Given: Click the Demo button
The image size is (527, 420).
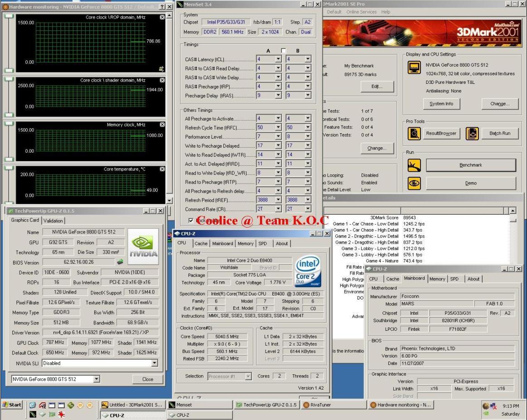Looking at the screenshot, I should [x=471, y=183].
